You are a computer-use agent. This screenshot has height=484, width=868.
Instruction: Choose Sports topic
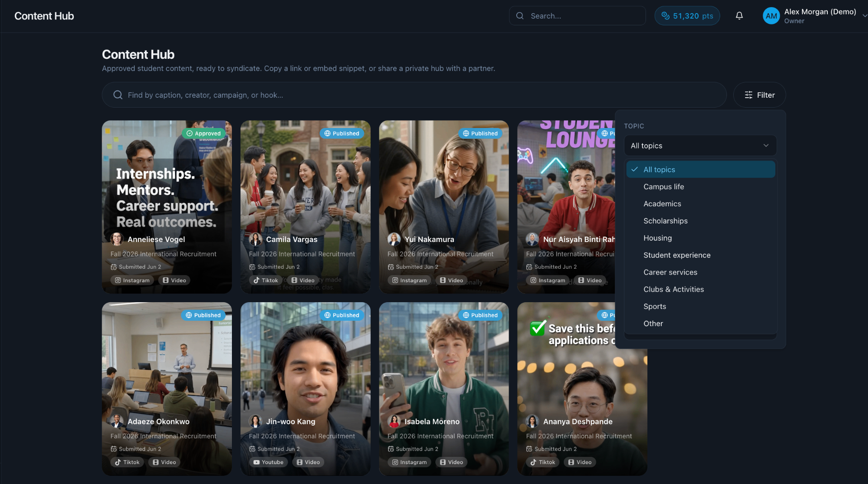[x=700, y=307]
